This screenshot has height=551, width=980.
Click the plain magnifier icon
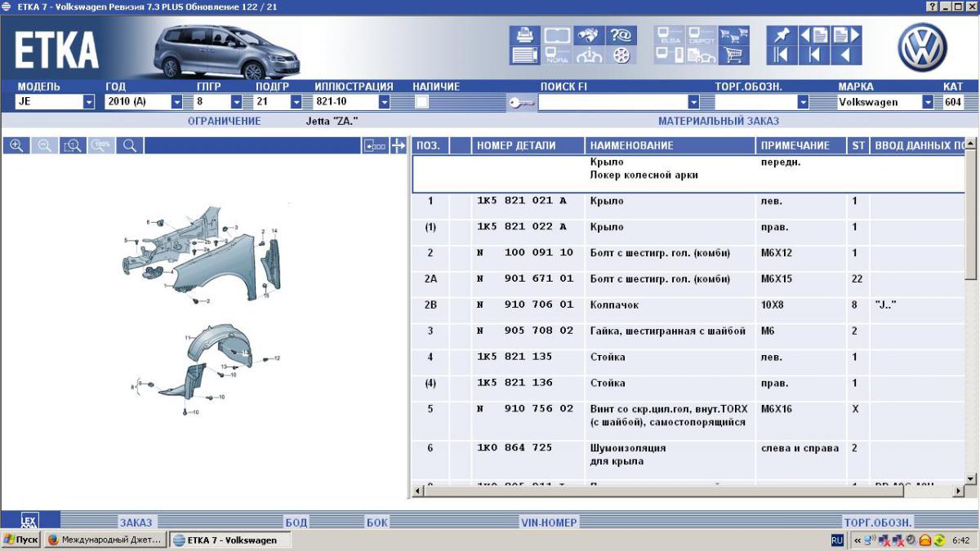[x=129, y=145]
